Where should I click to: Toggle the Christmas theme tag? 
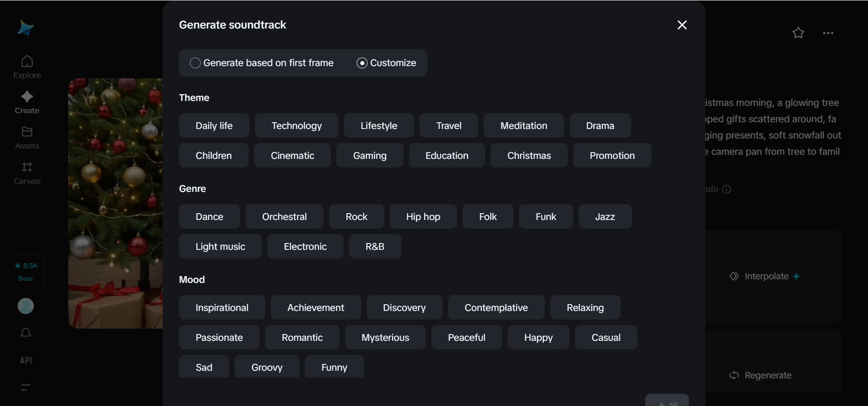click(529, 156)
